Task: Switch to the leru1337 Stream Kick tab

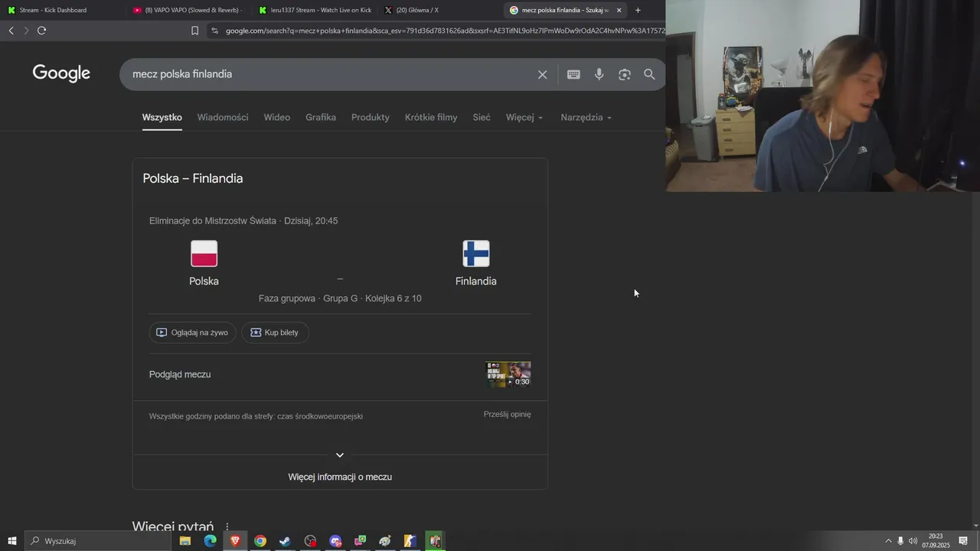Action: 315,10
